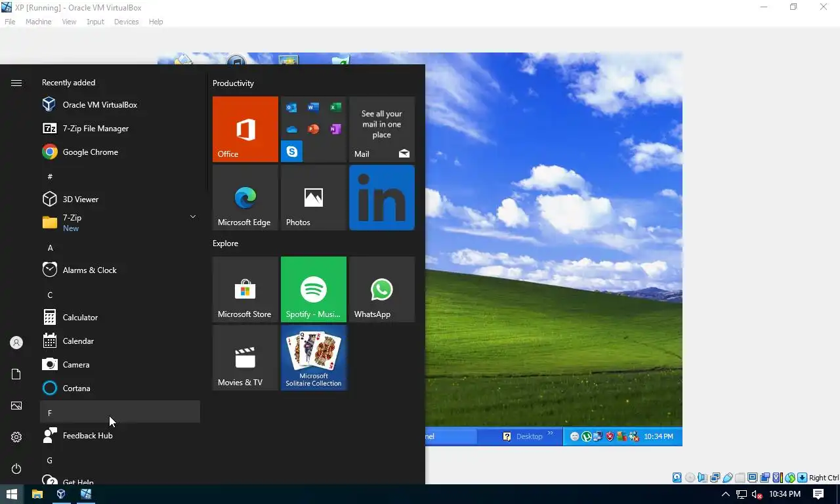Open the Input menu

95,22
